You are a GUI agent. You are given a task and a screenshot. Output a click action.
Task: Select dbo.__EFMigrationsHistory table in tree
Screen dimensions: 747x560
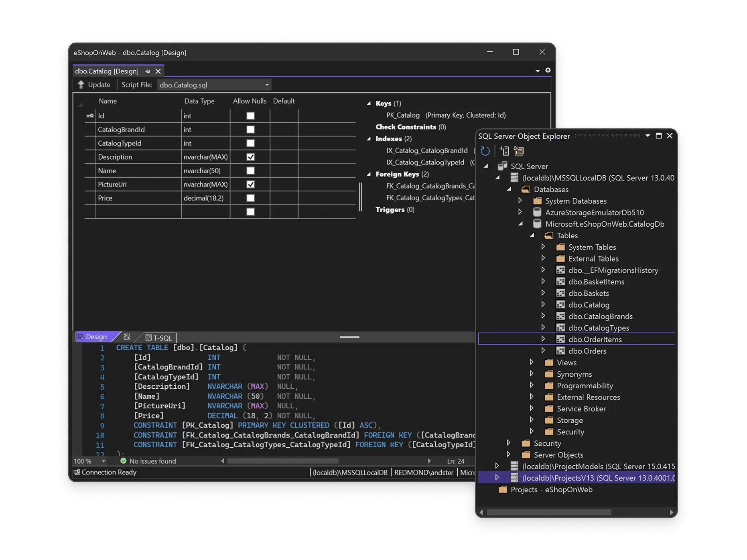click(613, 270)
